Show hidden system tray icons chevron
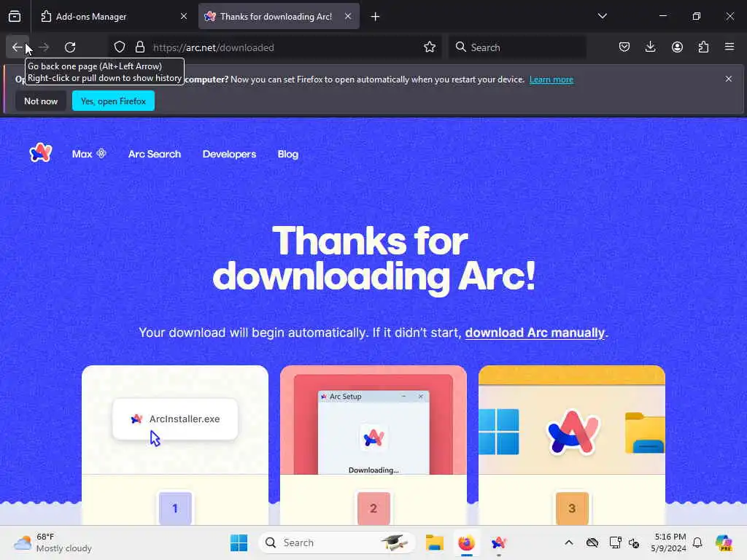Screen dimensions: 747x560 [x=569, y=542]
